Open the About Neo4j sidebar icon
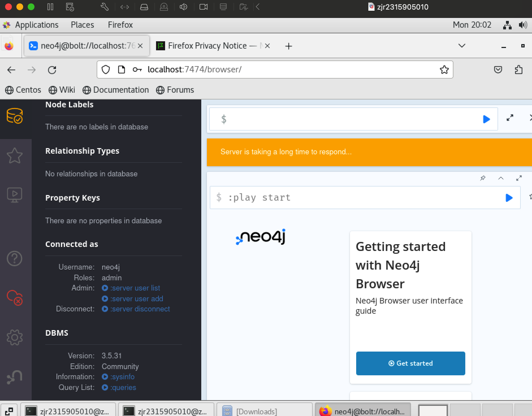The height and width of the screenshot is (416, 532). pos(15,377)
